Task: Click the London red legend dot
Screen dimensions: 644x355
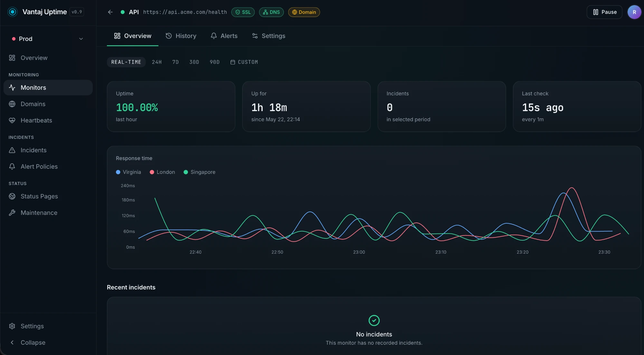Action: coord(152,172)
